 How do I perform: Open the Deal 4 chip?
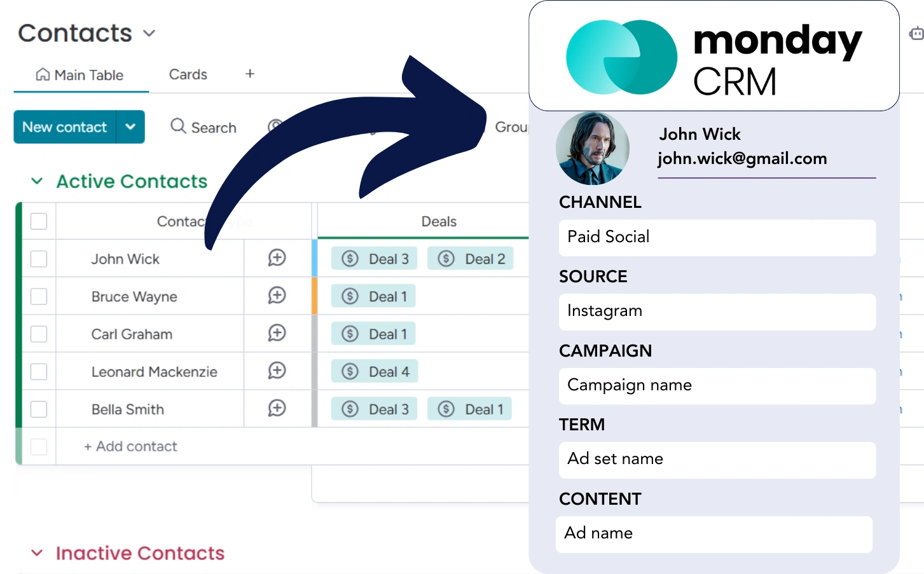[375, 371]
